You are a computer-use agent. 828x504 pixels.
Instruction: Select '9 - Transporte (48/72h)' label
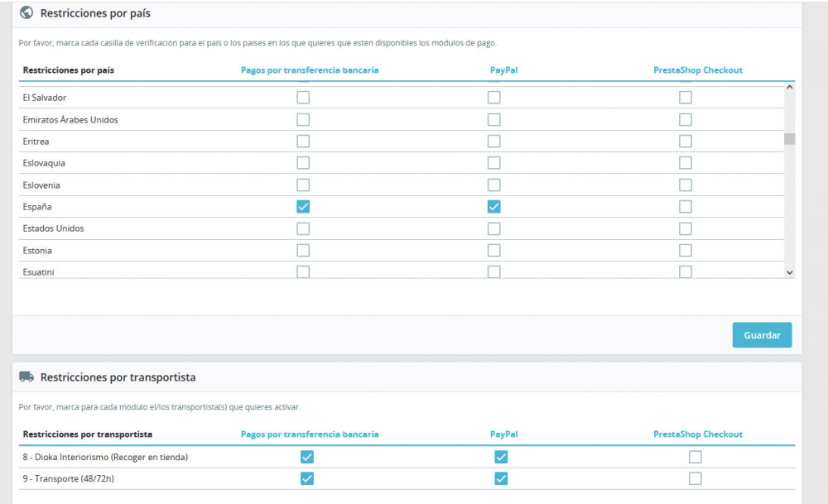68,478
